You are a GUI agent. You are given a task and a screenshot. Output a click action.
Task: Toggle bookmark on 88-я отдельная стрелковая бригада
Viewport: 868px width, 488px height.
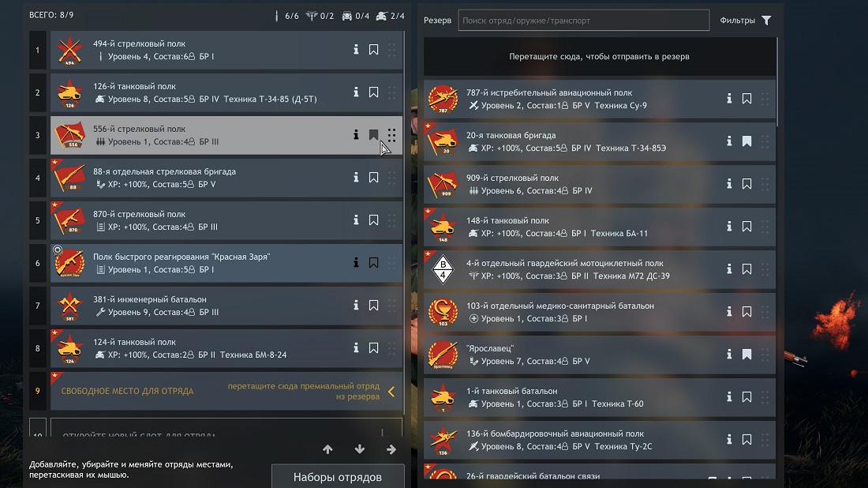click(x=374, y=177)
